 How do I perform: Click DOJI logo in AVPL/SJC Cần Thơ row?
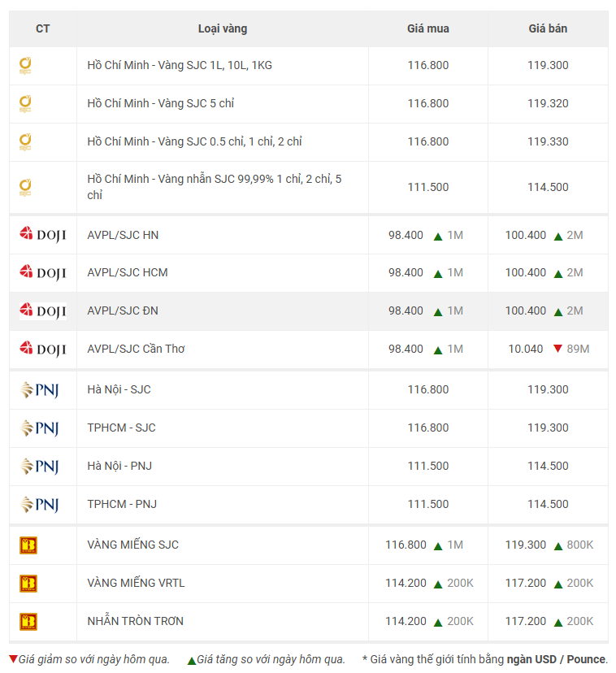tap(43, 349)
